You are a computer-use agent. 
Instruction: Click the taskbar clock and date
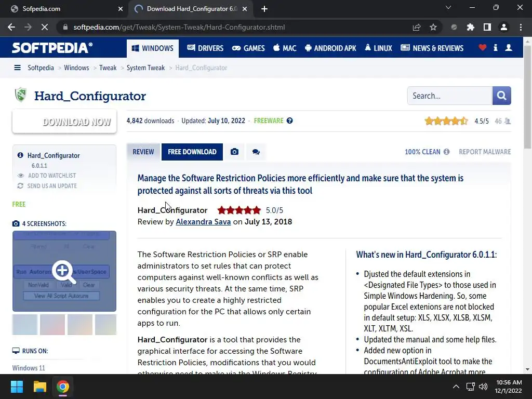(508, 387)
